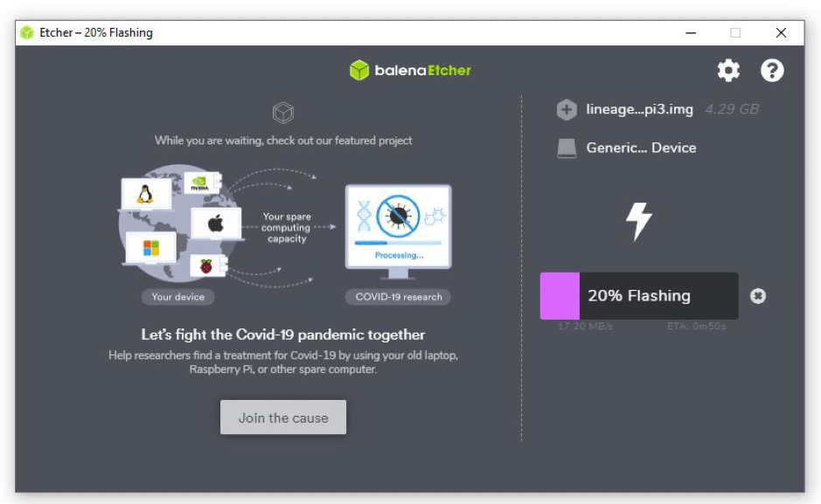Click the Join the cause button
The width and height of the screenshot is (821, 504).
pyautogui.click(x=283, y=418)
